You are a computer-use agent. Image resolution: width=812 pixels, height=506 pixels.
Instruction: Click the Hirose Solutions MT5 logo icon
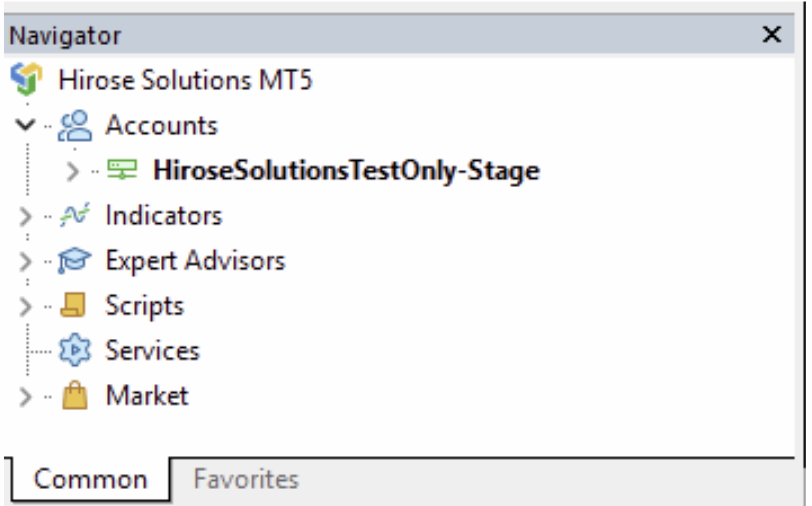pos(27,80)
